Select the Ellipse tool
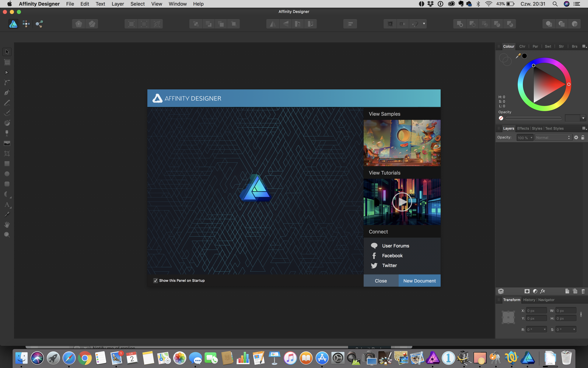Viewport: 588px width, 368px height. (7, 174)
